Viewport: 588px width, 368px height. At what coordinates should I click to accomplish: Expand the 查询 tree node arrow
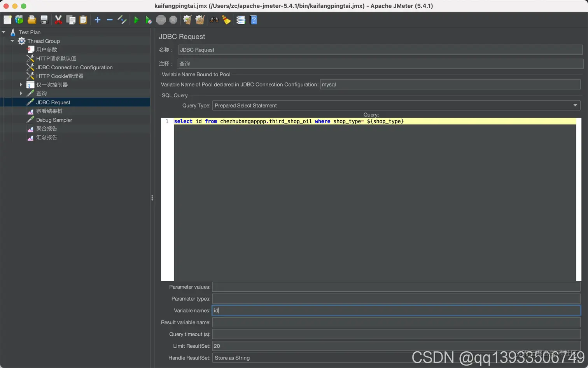click(x=21, y=93)
